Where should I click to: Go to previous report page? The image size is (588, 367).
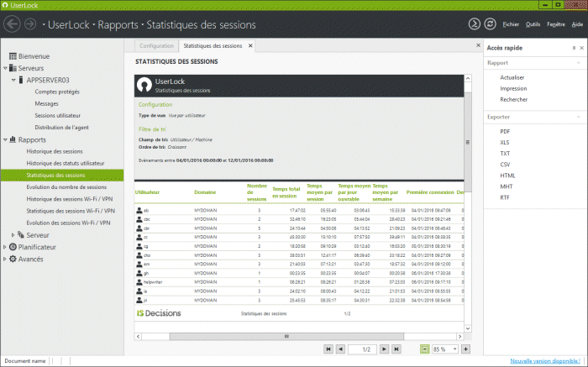(x=340, y=349)
